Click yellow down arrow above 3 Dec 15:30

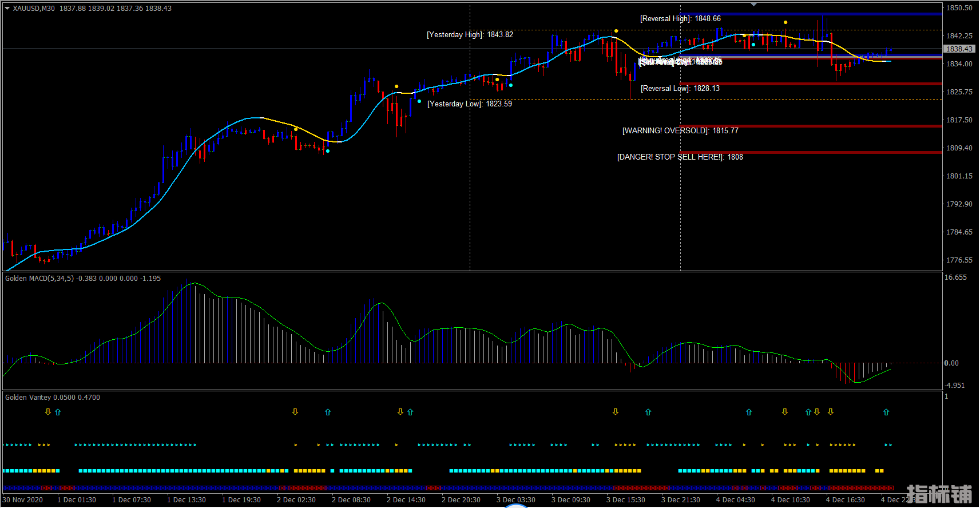616,412
